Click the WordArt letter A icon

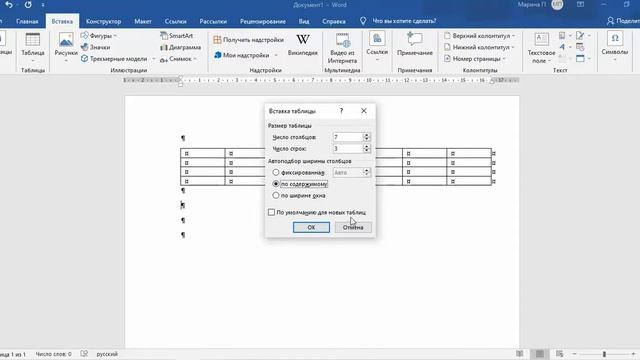pyautogui.click(x=562, y=47)
